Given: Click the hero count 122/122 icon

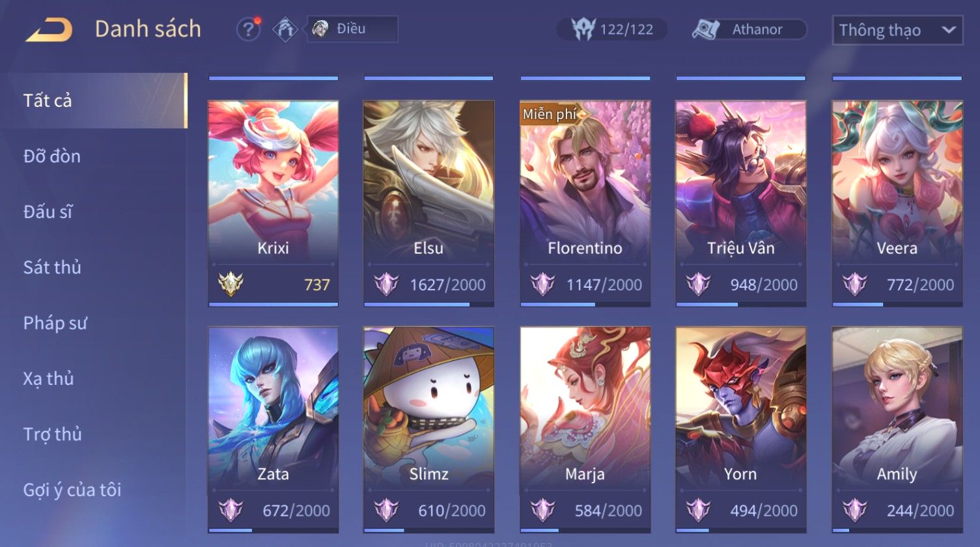Looking at the screenshot, I should click(583, 29).
